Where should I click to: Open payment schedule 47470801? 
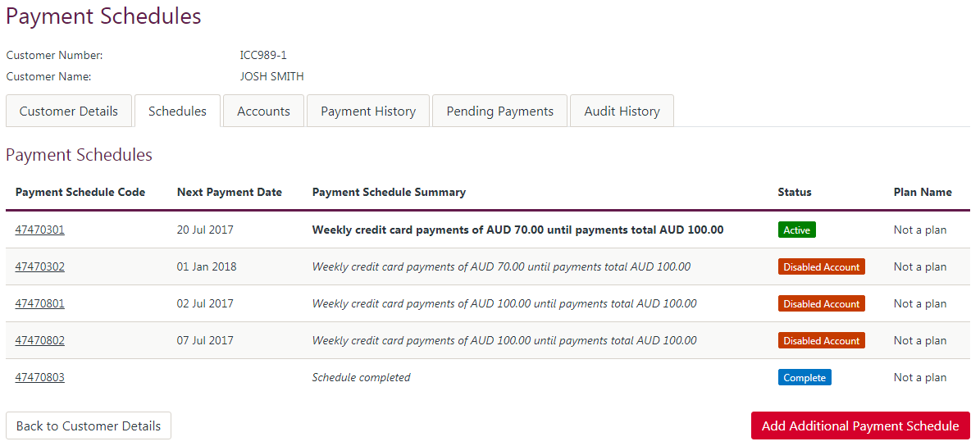click(40, 304)
